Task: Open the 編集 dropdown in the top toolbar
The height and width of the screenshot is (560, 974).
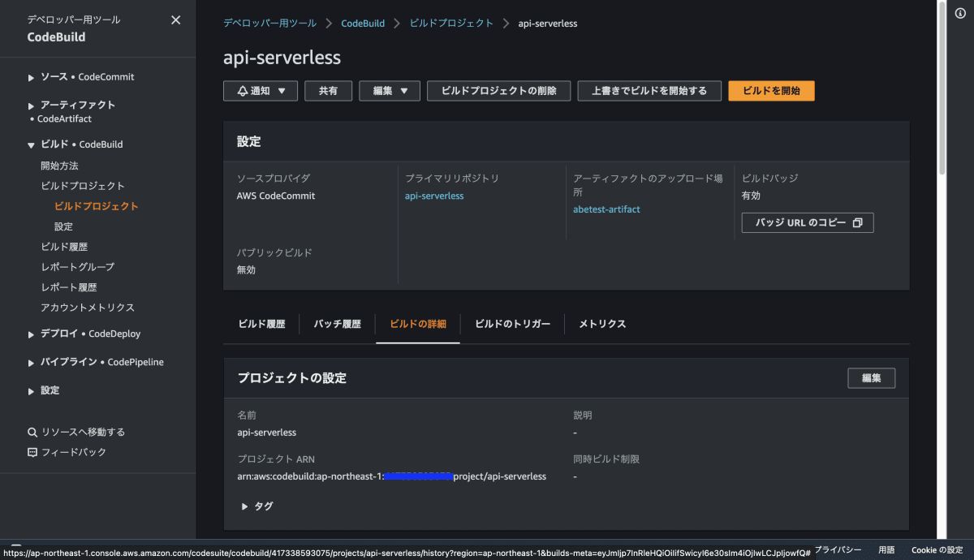Action: pos(390,91)
